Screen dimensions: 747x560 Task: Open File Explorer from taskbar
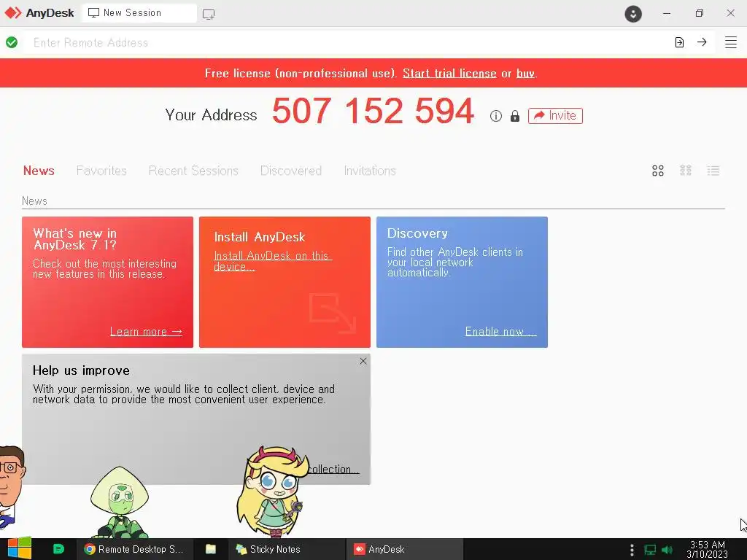[211, 549]
